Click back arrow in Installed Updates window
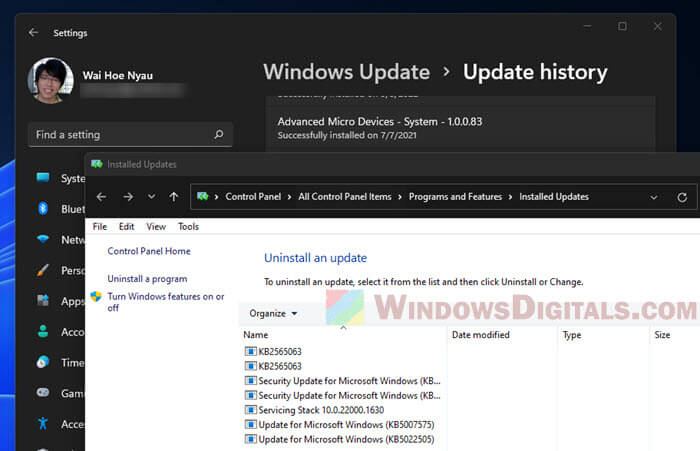This screenshot has height=451, width=700. (101, 197)
